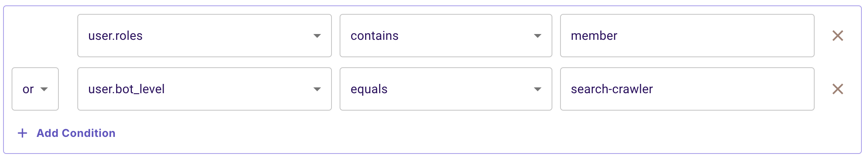Click the caret icon in contains dropdown
The image size is (868, 157).
click(x=537, y=36)
